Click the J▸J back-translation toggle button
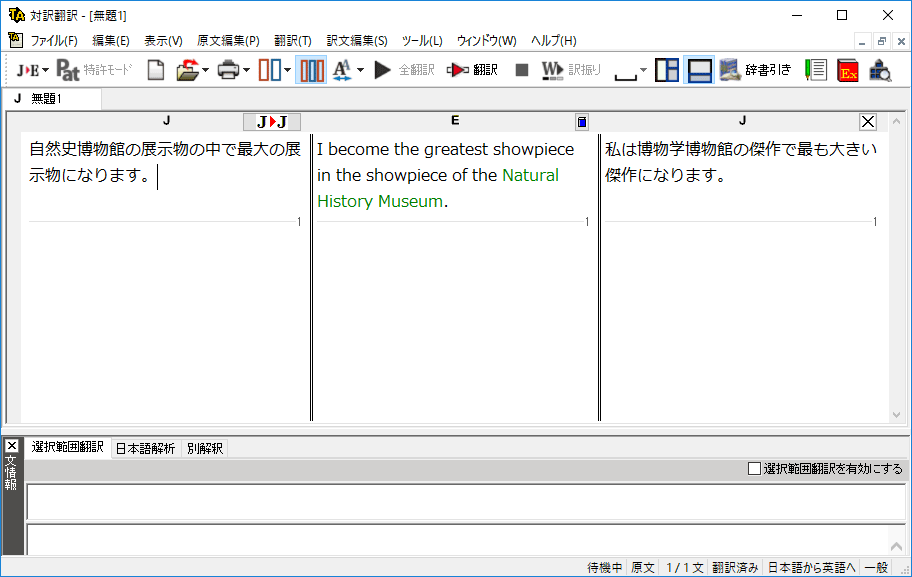This screenshot has height=577, width=912. pyautogui.click(x=272, y=122)
